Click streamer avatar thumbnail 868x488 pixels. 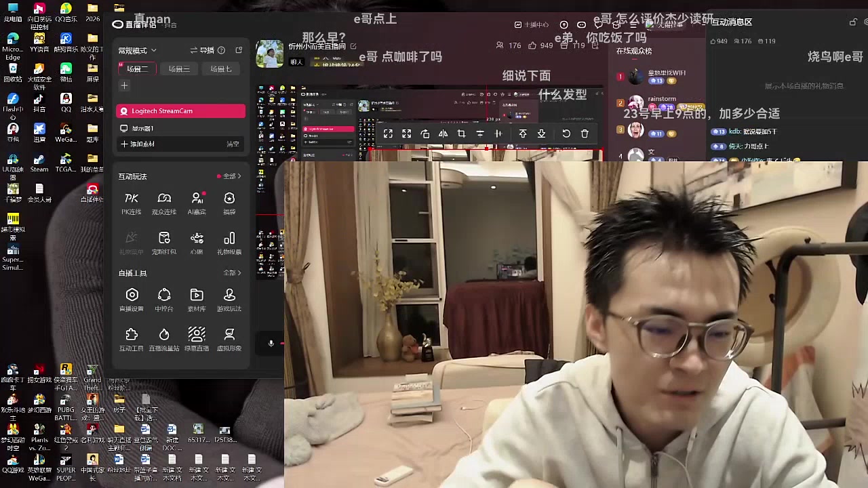(x=269, y=54)
